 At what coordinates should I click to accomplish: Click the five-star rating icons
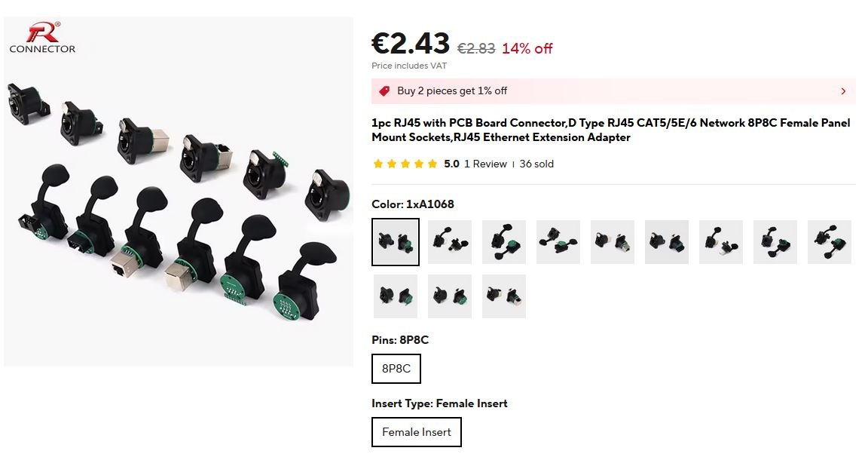[x=405, y=164]
